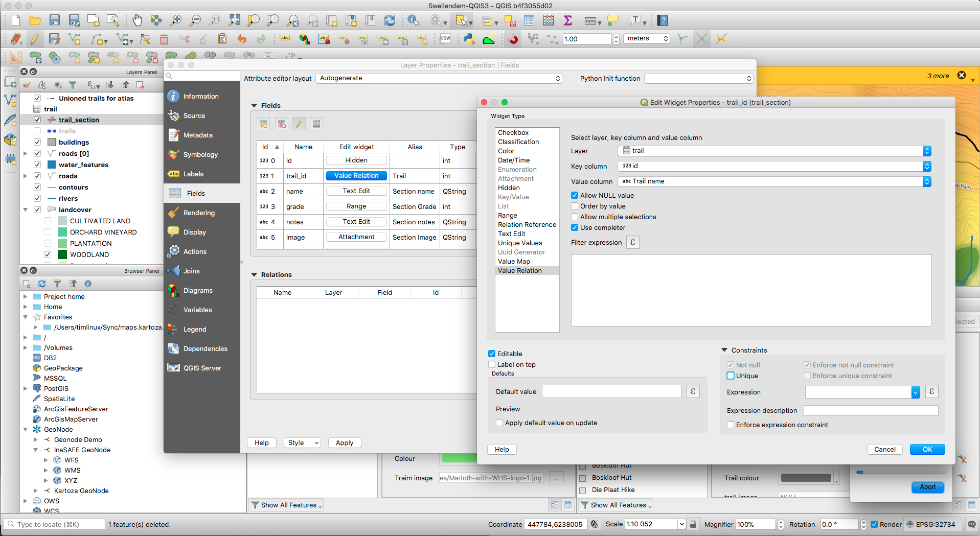Screen dimensions: 980x536
Task: Click the Refresh map icon
Action: (x=390, y=20)
